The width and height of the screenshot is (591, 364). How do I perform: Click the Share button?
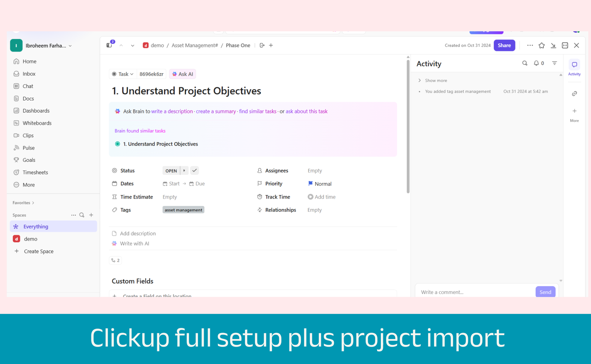504,45
